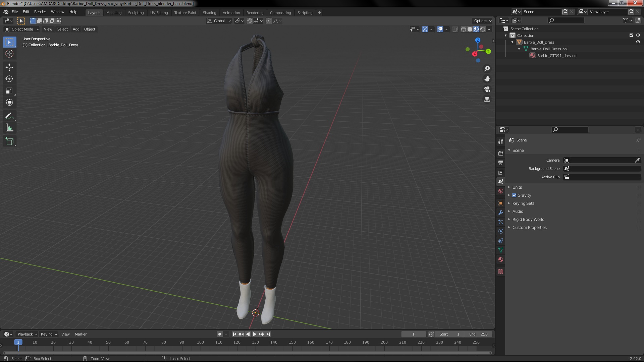This screenshot has width=644, height=362.
Task: Activate the Transform tool
Action: click(9, 103)
